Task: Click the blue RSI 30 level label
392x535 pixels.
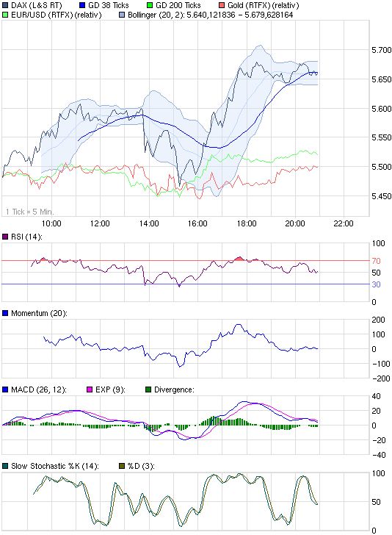Action: click(376, 284)
